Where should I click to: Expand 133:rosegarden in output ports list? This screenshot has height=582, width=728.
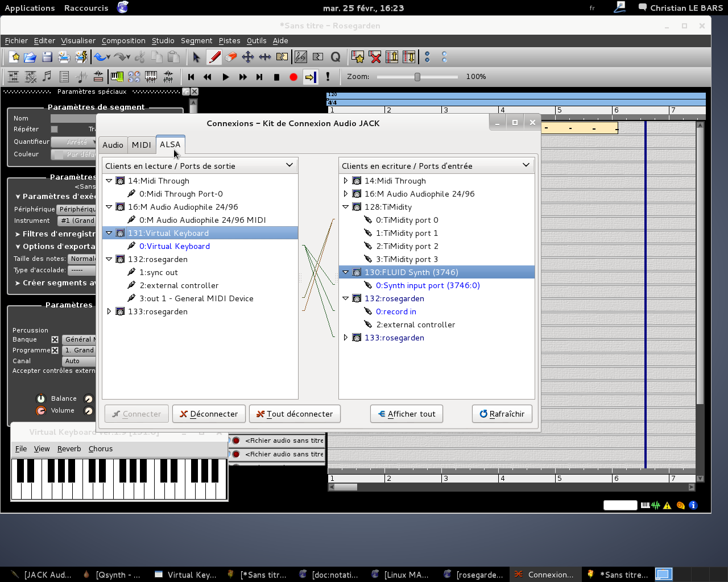point(109,311)
